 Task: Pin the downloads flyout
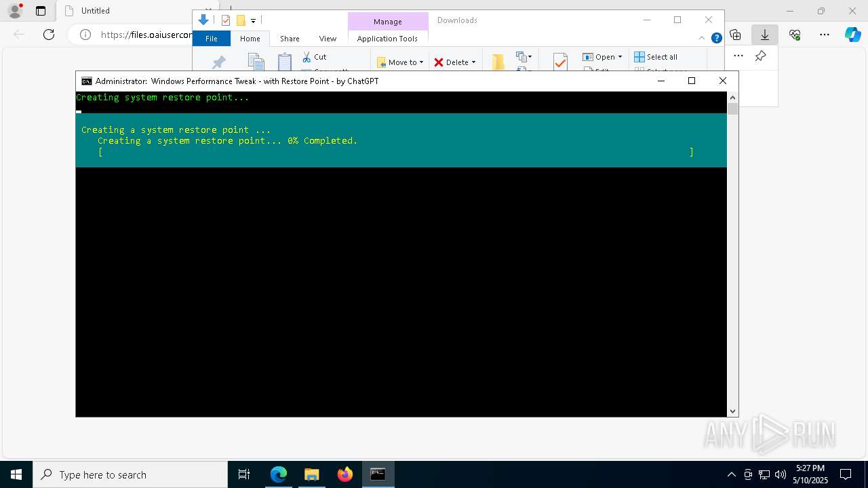[761, 56]
